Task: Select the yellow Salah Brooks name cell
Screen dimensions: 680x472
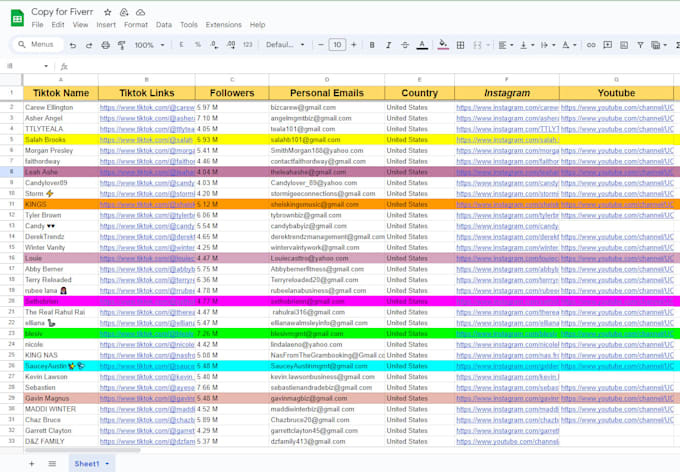Action: click(61, 140)
